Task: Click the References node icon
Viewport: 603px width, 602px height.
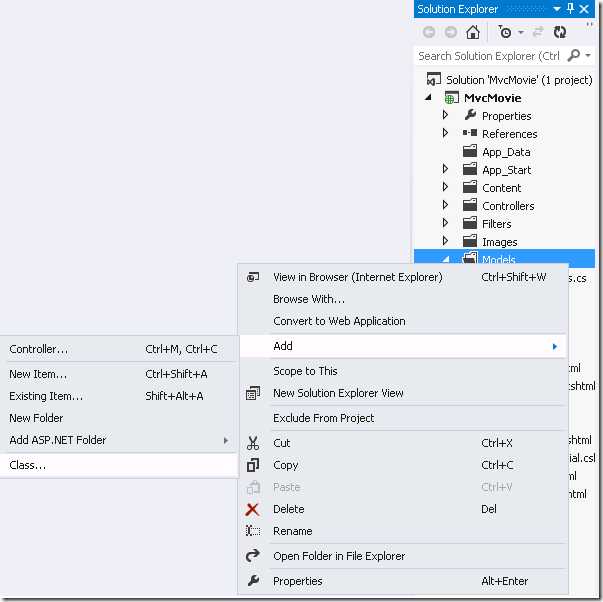Action: [470, 133]
